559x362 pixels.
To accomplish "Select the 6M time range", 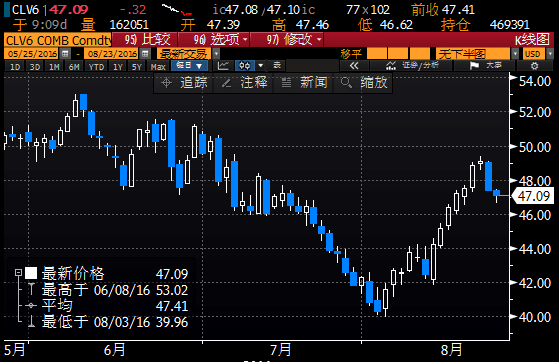I will [x=74, y=67].
